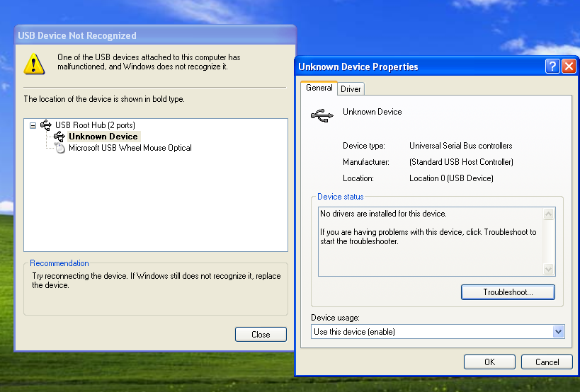Screen dimensions: 580x392
Task: Start the troubleshooter with the Troubleshoot button
Action: point(508,292)
